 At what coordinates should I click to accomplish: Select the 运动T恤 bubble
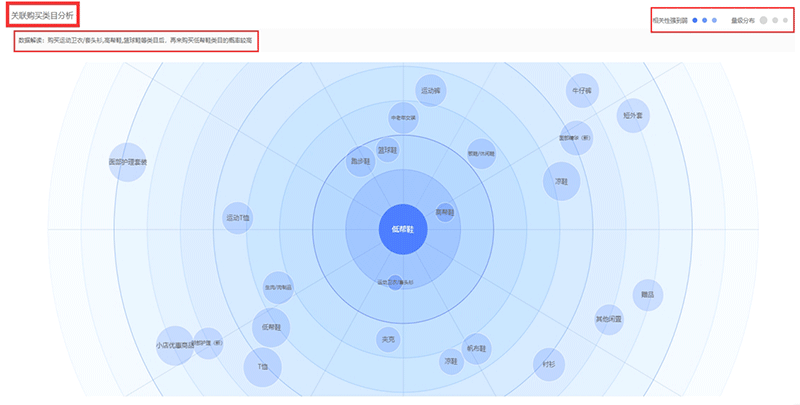pyautogui.click(x=238, y=218)
